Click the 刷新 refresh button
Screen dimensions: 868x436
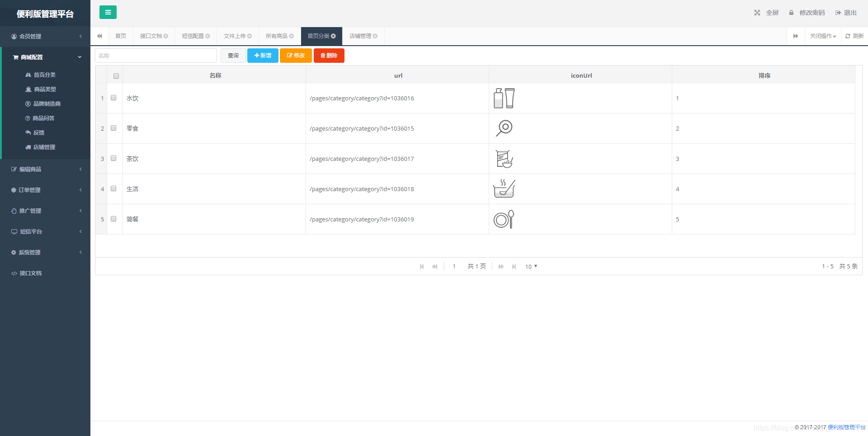click(854, 36)
